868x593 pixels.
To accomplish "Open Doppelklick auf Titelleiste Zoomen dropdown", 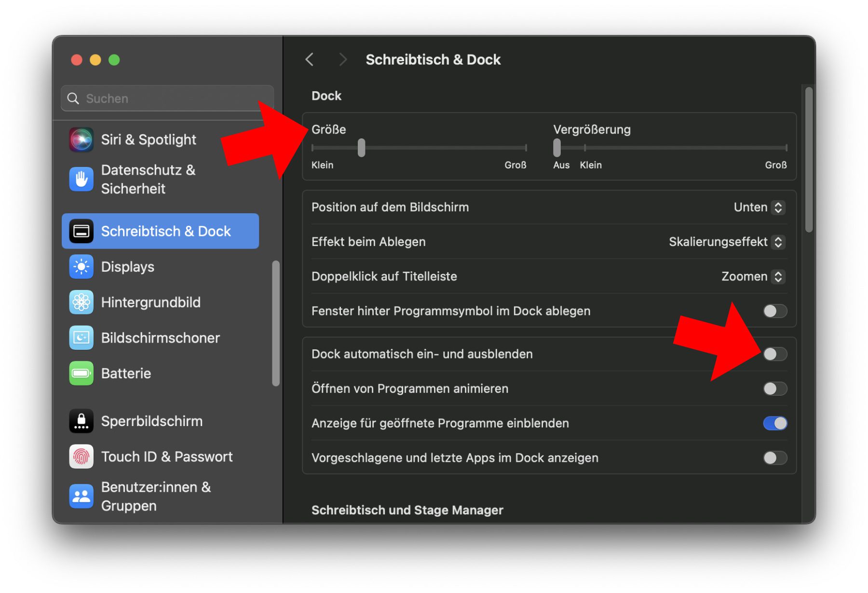I will tap(753, 277).
